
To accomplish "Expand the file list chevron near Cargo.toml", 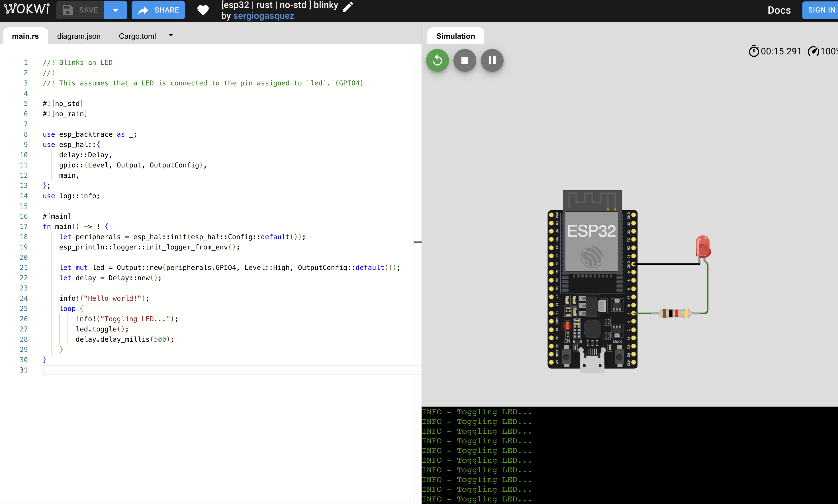I will coord(171,35).
